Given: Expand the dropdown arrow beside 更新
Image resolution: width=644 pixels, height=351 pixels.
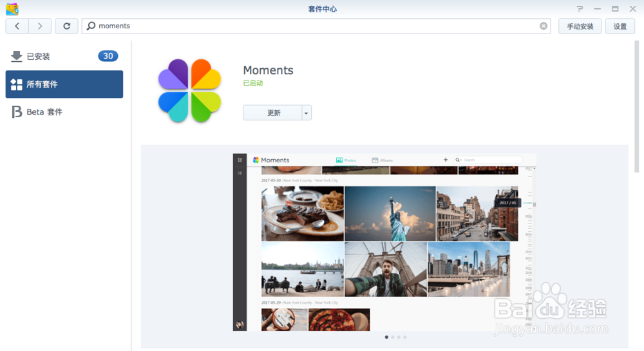Looking at the screenshot, I should pyautogui.click(x=307, y=113).
